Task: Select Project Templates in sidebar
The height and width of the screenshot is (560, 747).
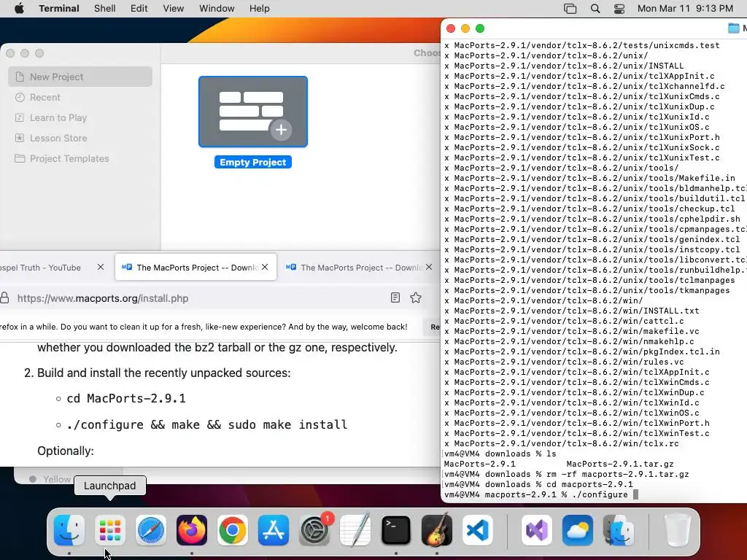Action: (x=80, y=158)
